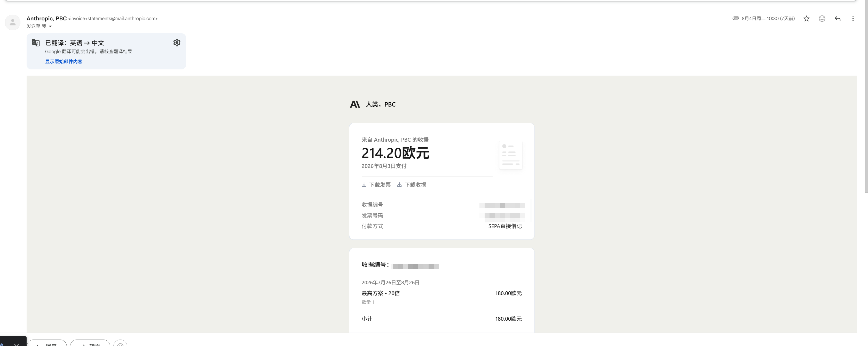Click the Google 翻译可能会出错 notice text
Image resolution: width=868 pixels, height=346 pixels.
[89, 52]
